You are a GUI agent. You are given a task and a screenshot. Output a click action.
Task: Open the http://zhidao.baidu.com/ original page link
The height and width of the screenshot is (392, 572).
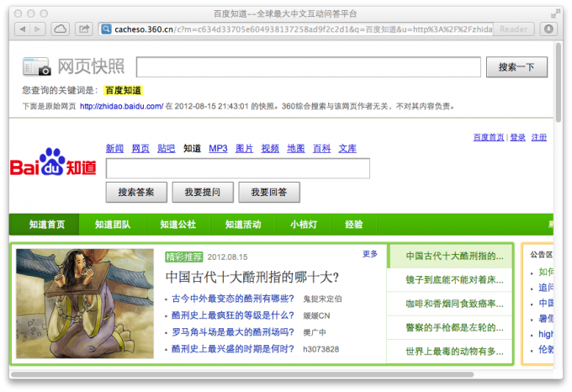click(x=121, y=107)
